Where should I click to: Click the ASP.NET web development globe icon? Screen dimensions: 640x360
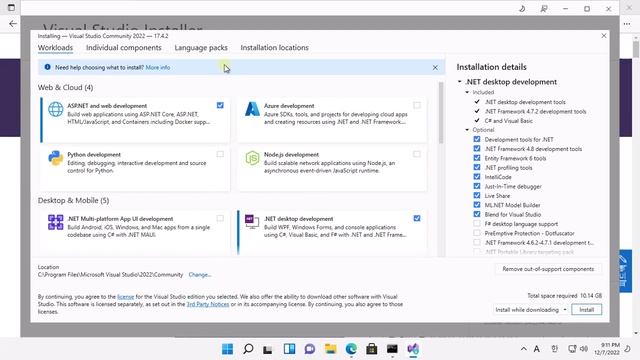tap(56, 109)
